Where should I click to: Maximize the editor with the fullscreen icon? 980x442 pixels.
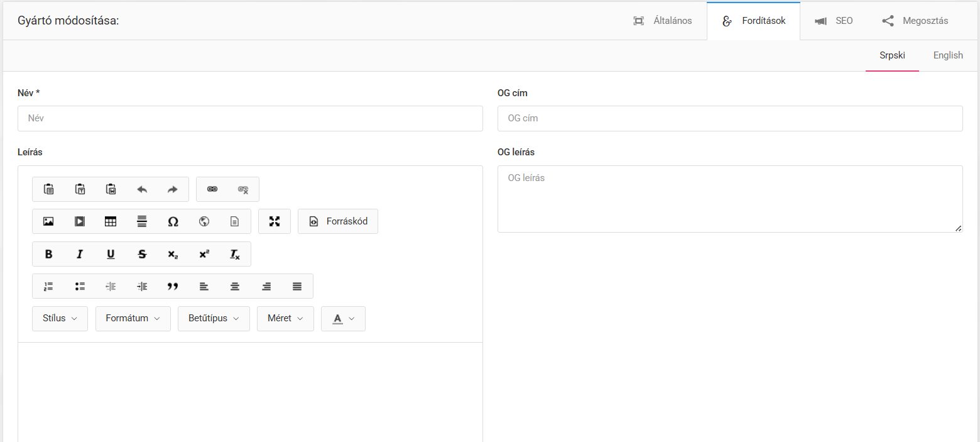pos(275,221)
